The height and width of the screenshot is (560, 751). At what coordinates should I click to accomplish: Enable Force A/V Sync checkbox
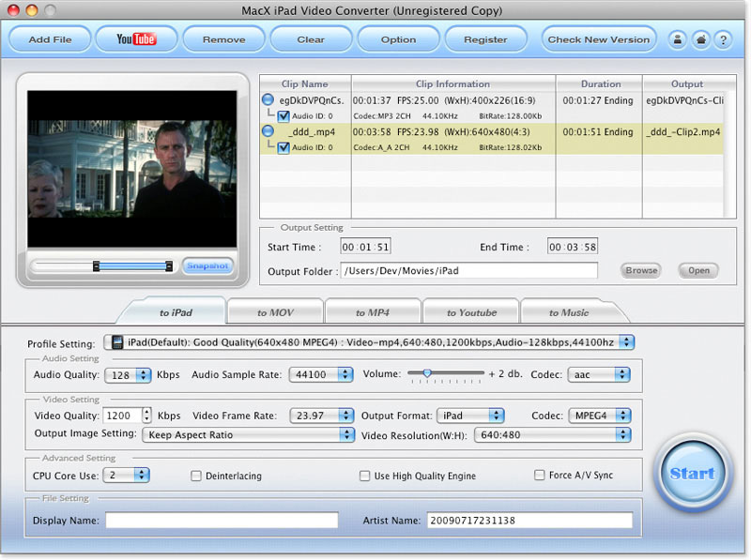coord(539,475)
